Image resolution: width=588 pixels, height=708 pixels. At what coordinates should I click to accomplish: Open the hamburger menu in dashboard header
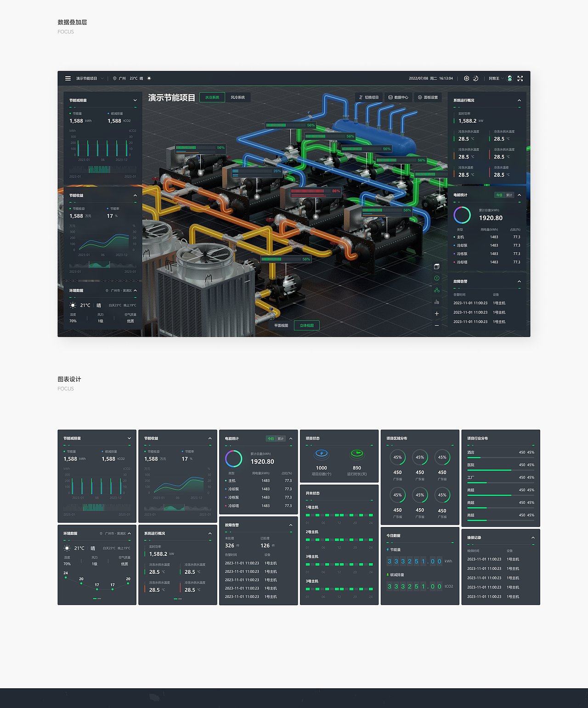click(x=68, y=79)
